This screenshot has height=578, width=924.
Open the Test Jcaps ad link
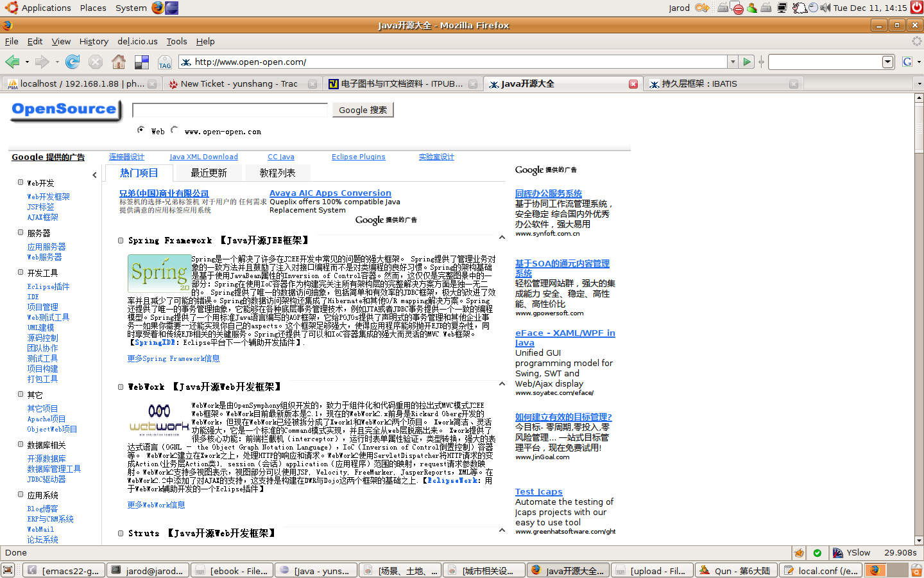click(538, 491)
